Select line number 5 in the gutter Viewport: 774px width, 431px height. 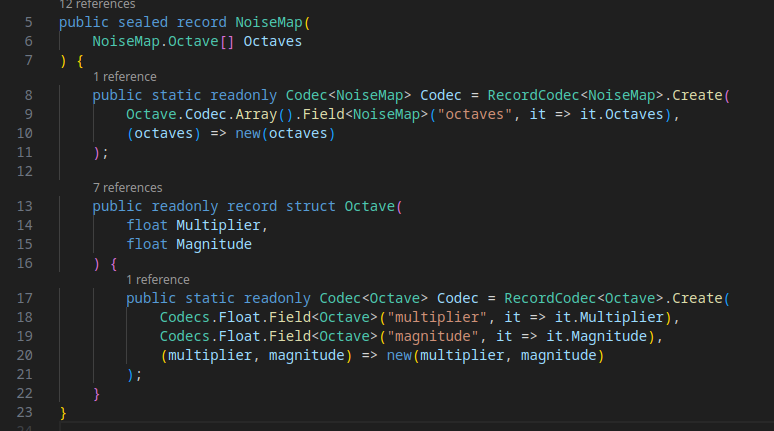29,22
